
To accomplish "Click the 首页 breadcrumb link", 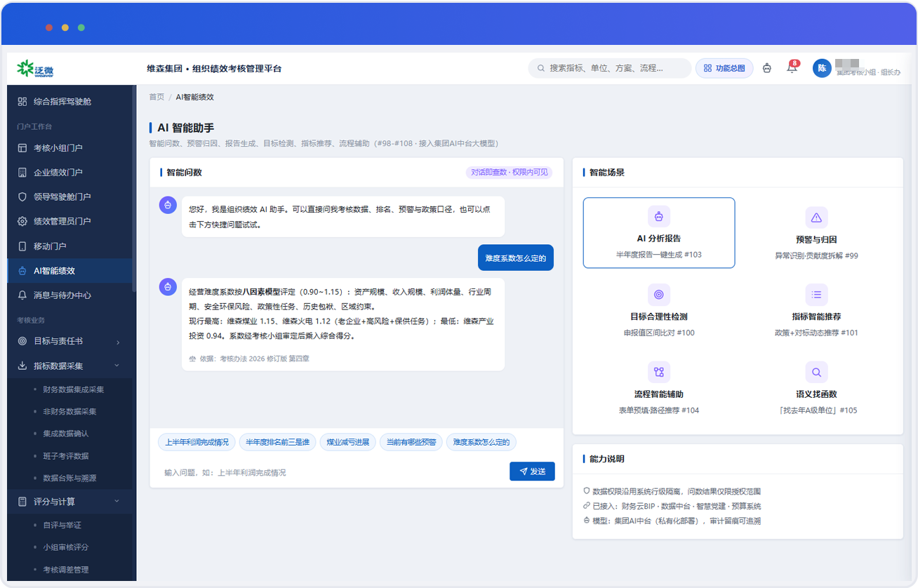I will (x=157, y=97).
